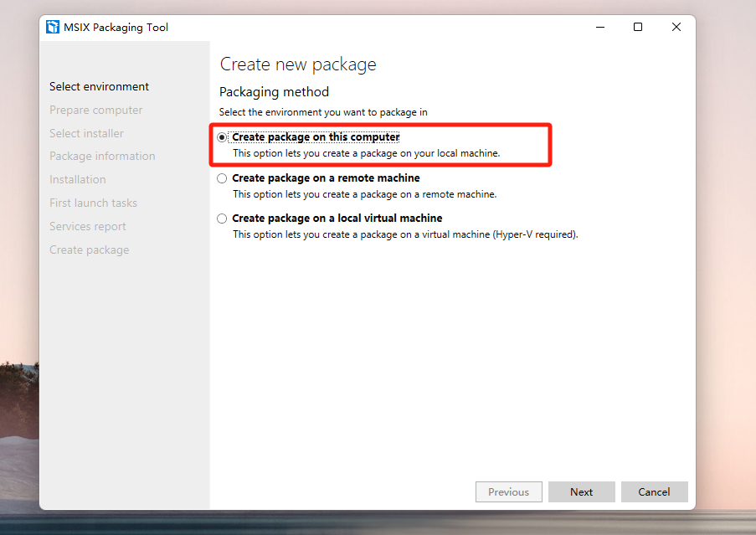The width and height of the screenshot is (756, 535).
Task: Click the MSIX Packaging Tool app icon
Action: [52, 27]
